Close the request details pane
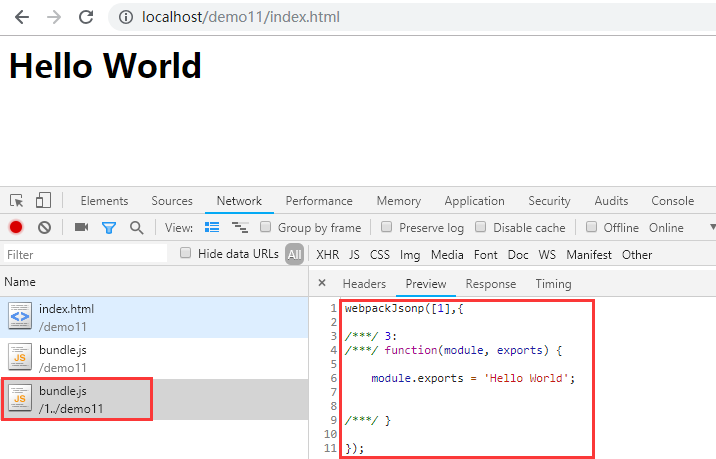This screenshot has width=716, height=459. tap(322, 283)
